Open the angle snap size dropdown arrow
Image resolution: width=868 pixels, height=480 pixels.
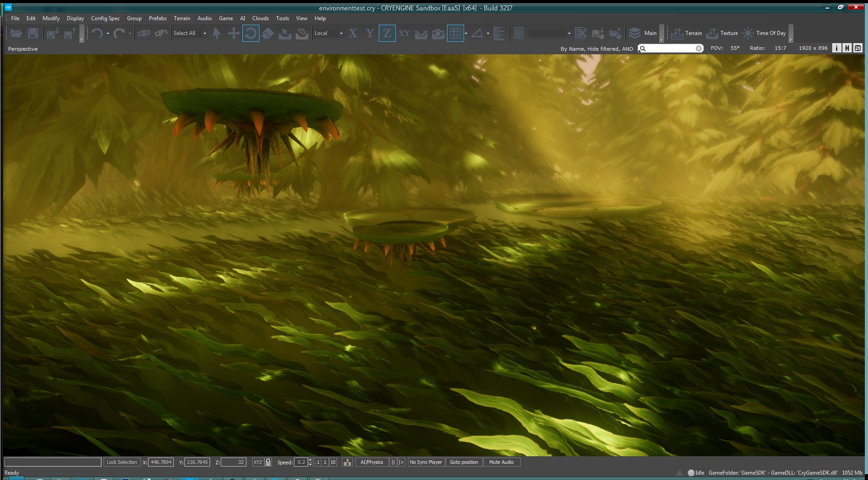488,34
